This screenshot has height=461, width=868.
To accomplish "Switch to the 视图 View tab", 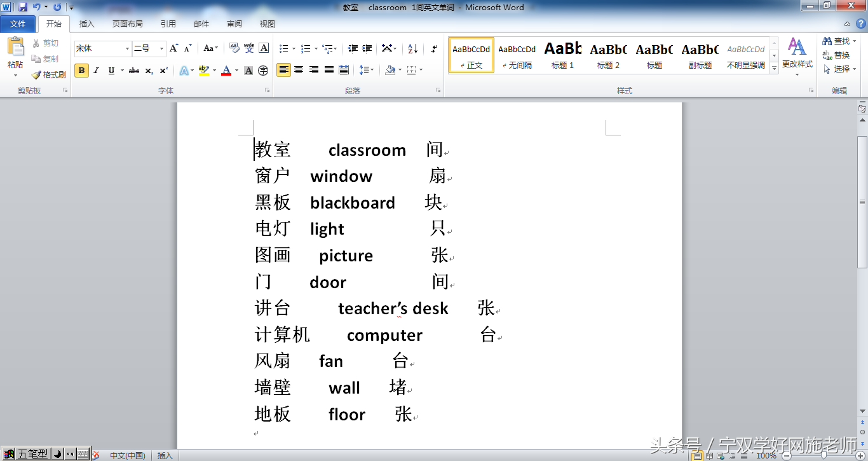I will click(268, 24).
